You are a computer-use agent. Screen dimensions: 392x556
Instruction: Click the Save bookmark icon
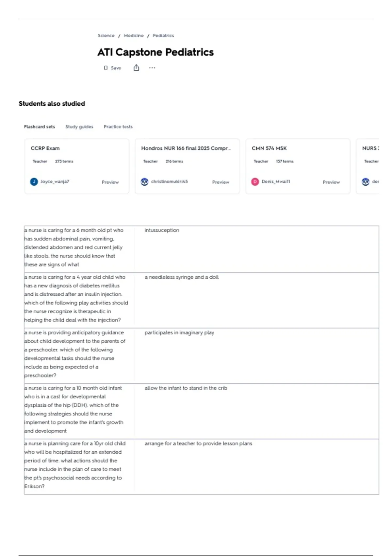pos(106,68)
